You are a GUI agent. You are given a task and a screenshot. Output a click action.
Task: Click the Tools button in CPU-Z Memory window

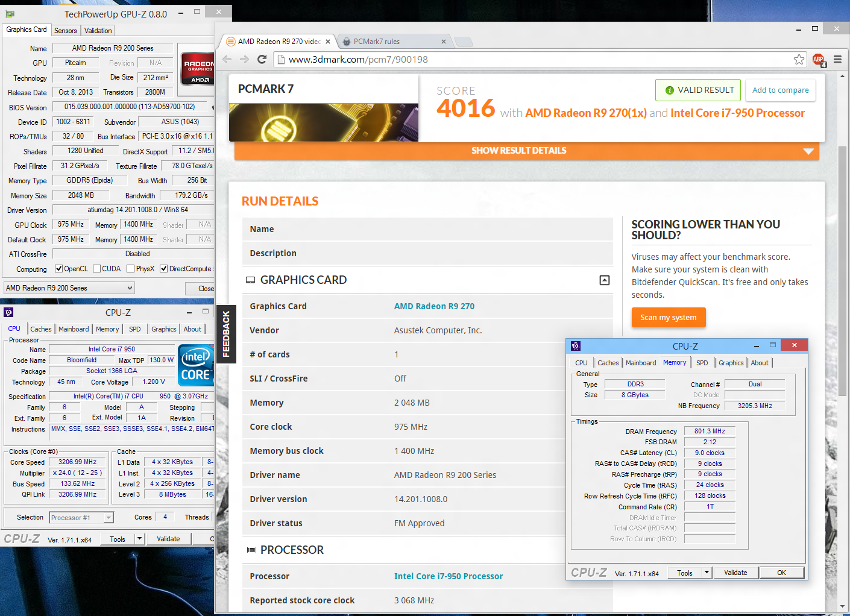[x=685, y=573]
